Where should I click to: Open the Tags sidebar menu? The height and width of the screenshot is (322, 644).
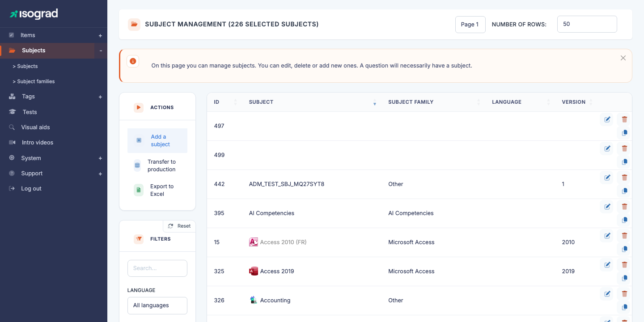[28, 97]
